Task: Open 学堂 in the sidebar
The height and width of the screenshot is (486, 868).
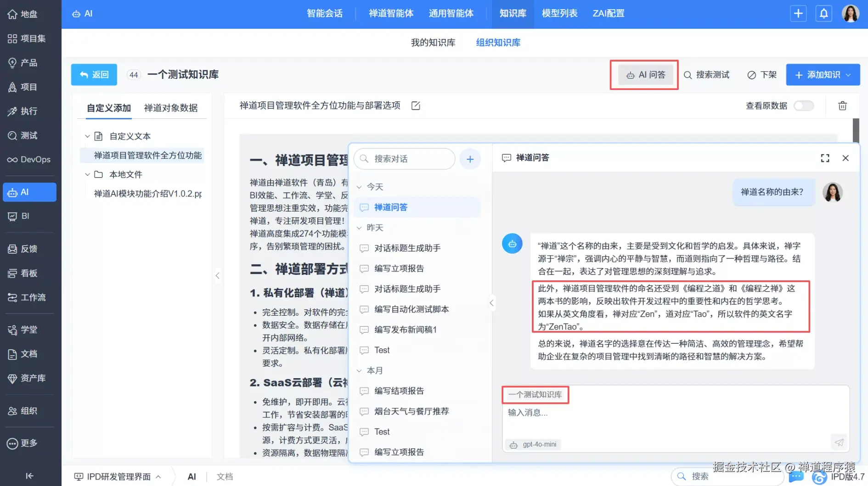Action: (x=23, y=330)
